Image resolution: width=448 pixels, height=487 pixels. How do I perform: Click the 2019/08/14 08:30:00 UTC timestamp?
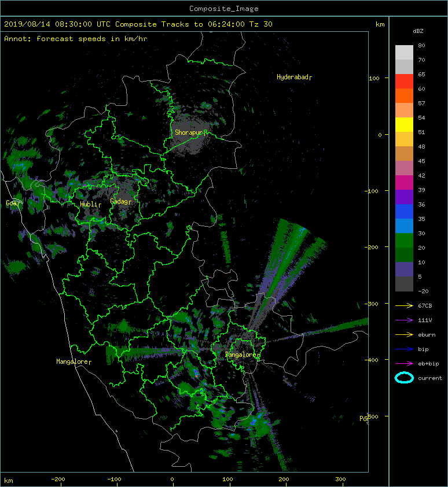57,24
